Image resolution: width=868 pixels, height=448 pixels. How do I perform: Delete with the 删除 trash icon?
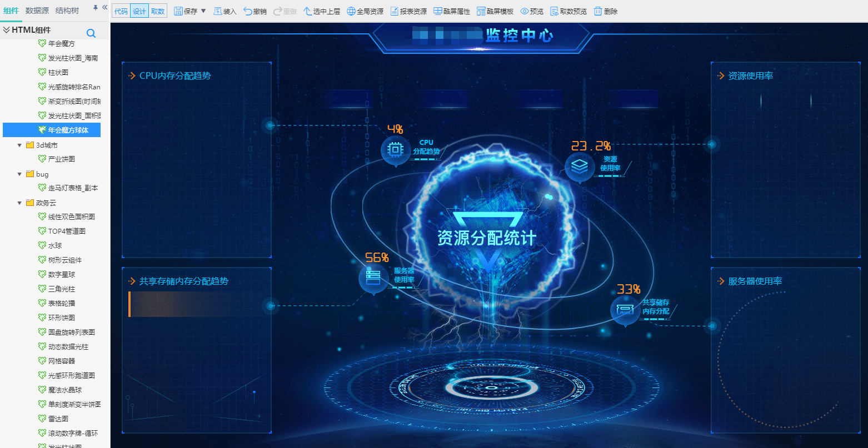point(598,11)
